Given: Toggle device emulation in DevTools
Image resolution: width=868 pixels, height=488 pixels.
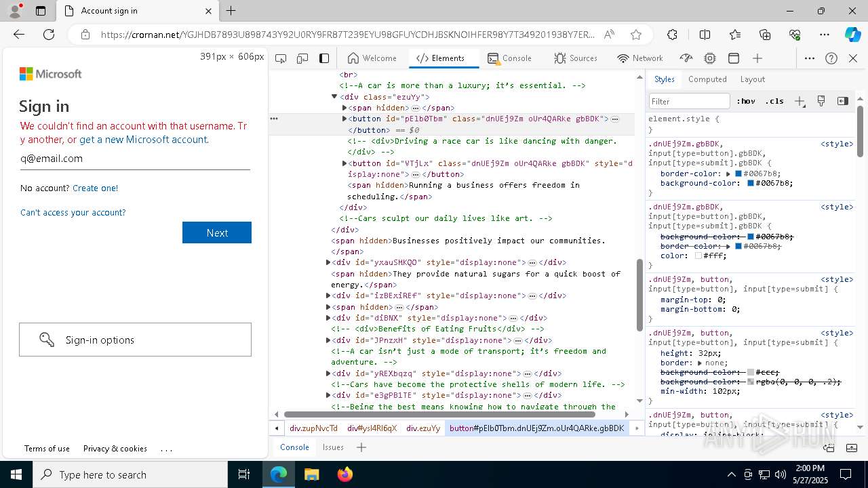Looking at the screenshot, I should click(x=302, y=58).
